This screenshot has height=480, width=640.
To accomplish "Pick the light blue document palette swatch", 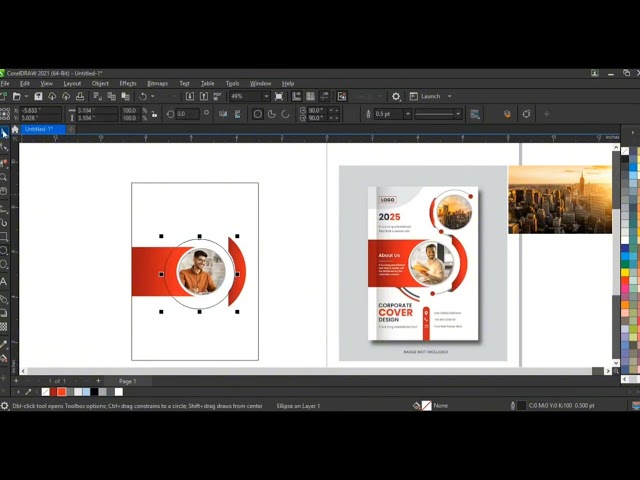I will tap(86, 392).
